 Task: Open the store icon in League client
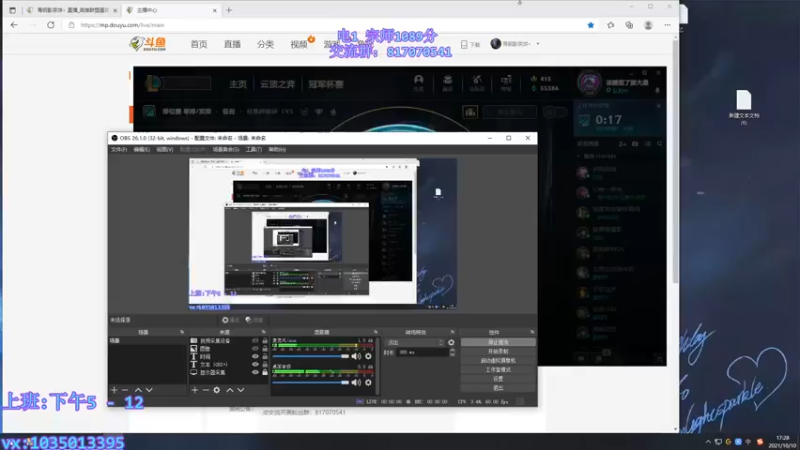pos(506,83)
